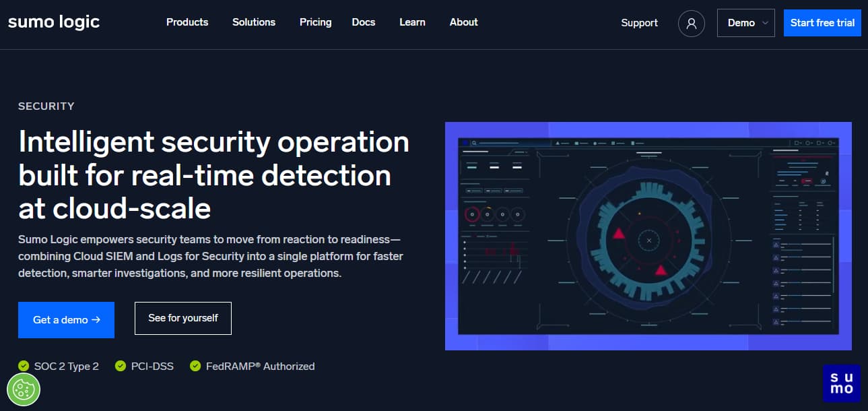Open the security dashboard illustration
The height and width of the screenshot is (411, 868).
(x=648, y=236)
